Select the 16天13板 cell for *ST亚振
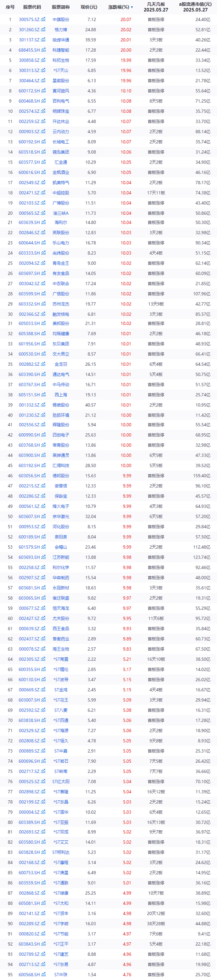Image resolution: width=217 pixels, height=980 pixels. 156,823
